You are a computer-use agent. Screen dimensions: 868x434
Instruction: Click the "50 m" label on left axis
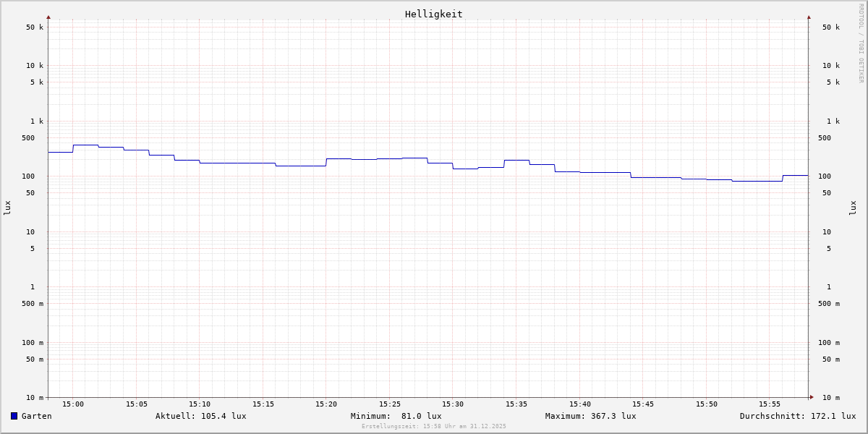point(35,359)
